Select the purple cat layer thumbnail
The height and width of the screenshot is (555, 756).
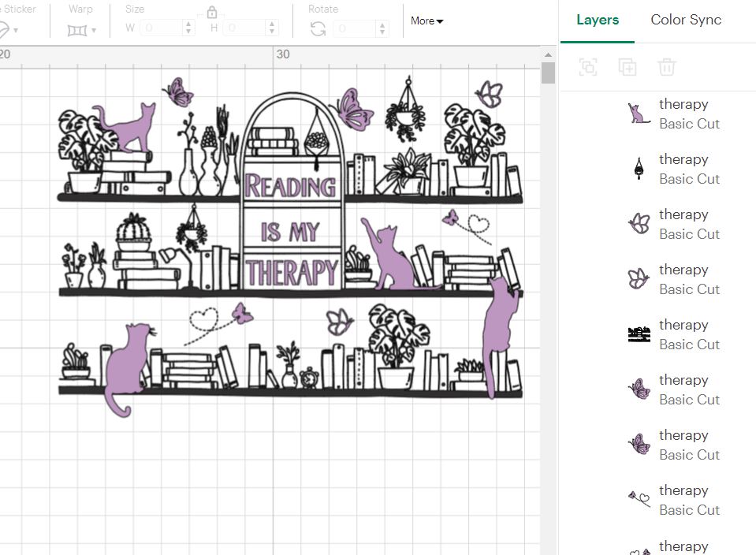(638, 114)
